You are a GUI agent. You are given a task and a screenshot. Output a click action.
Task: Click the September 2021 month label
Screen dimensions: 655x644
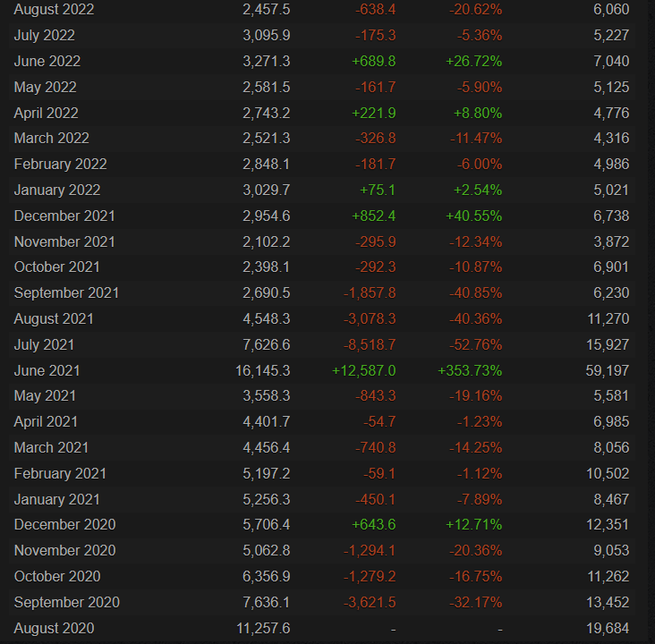[x=66, y=292]
